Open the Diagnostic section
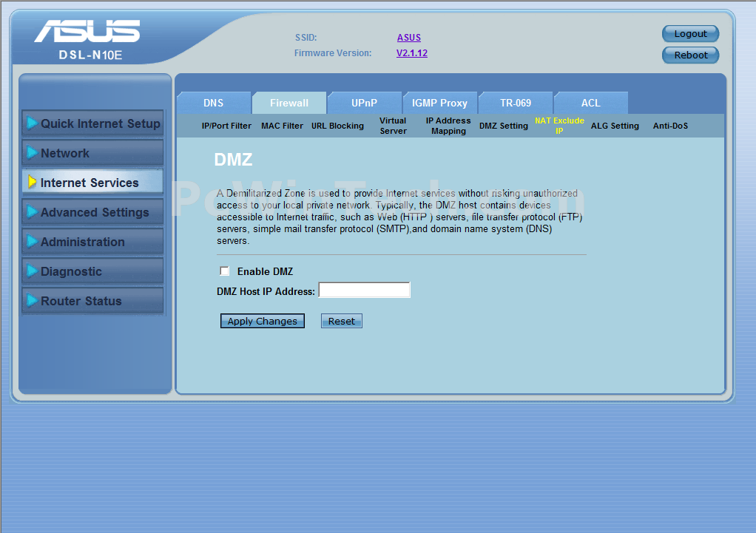This screenshot has height=533, width=756. pos(92,271)
